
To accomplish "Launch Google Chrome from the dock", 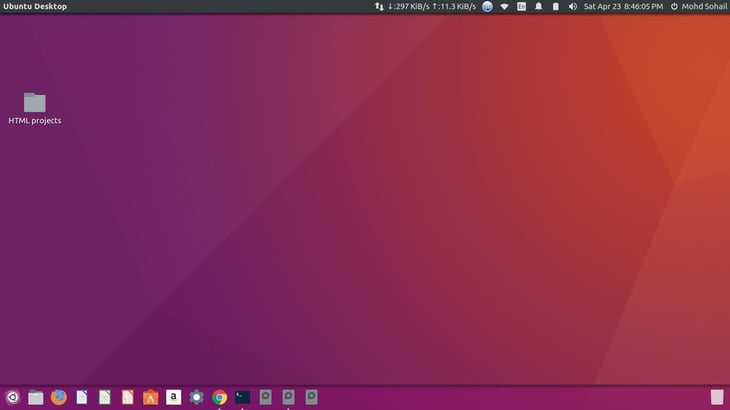I will click(x=219, y=397).
